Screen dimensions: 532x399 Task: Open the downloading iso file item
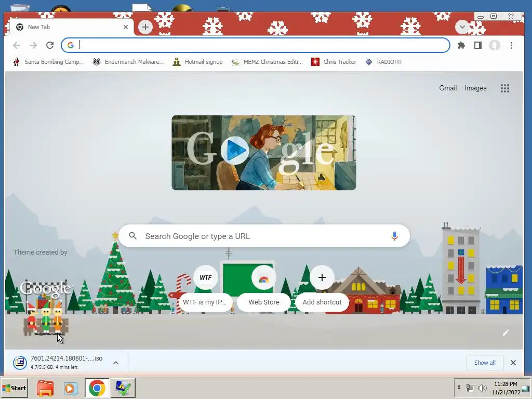tap(66, 362)
